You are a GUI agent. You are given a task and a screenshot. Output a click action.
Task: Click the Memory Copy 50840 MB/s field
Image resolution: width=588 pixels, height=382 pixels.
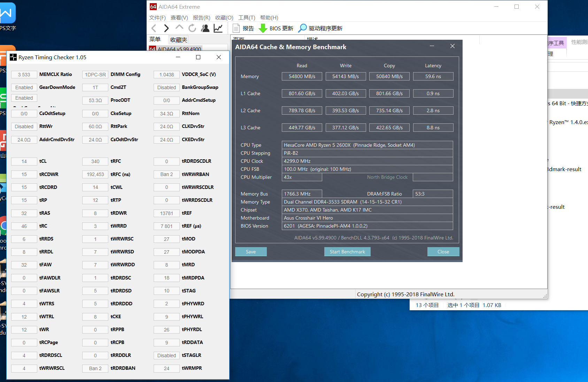click(389, 76)
